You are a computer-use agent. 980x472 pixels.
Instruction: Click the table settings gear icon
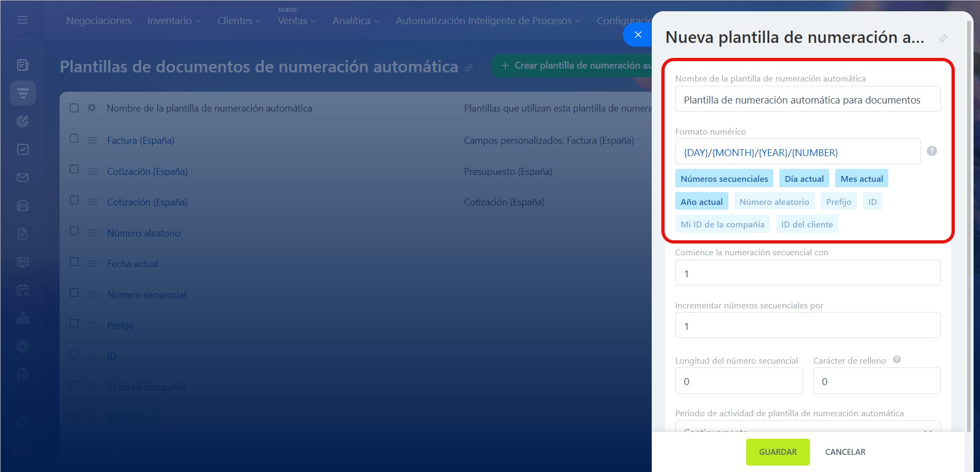point(92,108)
